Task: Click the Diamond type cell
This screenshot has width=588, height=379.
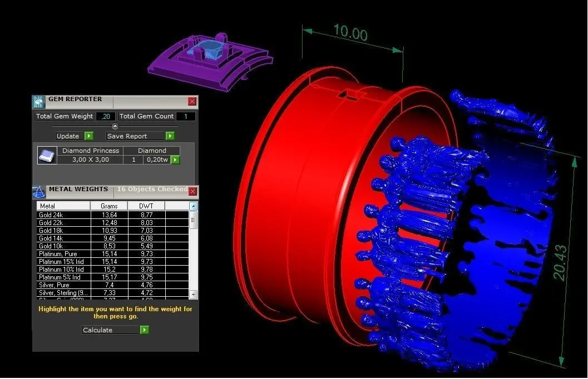Action: click(x=152, y=151)
